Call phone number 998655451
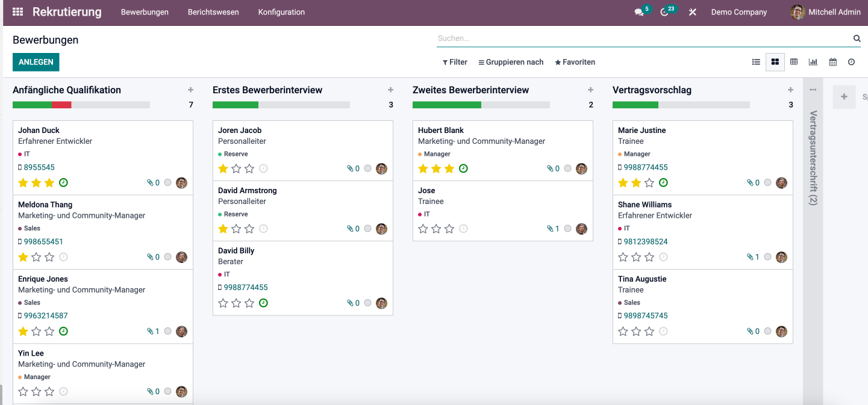This screenshot has width=868, height=405. (43, 241)
